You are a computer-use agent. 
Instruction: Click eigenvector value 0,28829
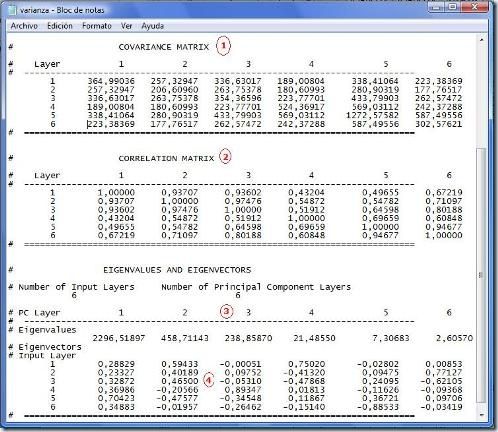coord(116,364)
